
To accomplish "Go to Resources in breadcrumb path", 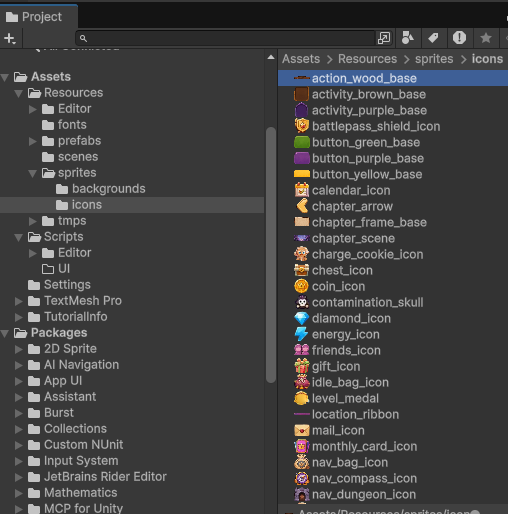I will 367,59.
